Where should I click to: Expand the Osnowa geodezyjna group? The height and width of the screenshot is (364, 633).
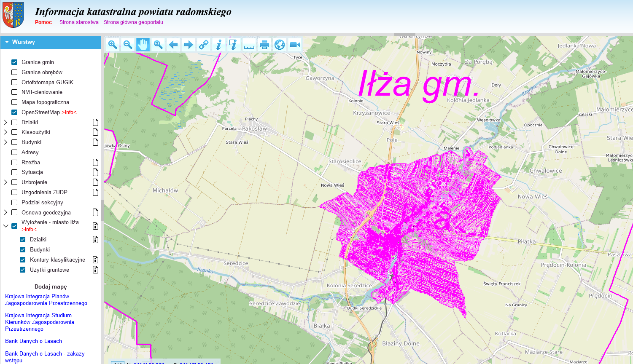click(5, 212)
